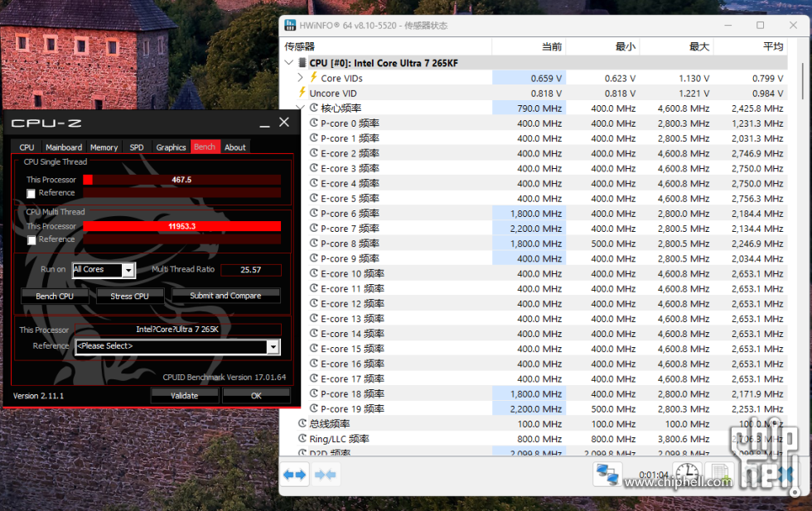Collapse the CPU [#0] Intel Core Ultra 7 group
This screenshot has width=812, height=511.
tap(289, 63)
